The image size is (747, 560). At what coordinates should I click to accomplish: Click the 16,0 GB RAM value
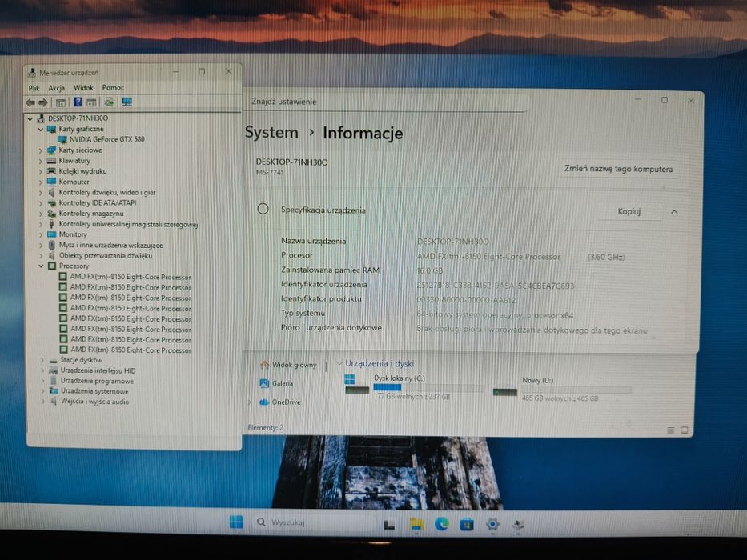[x=430, y=270]
